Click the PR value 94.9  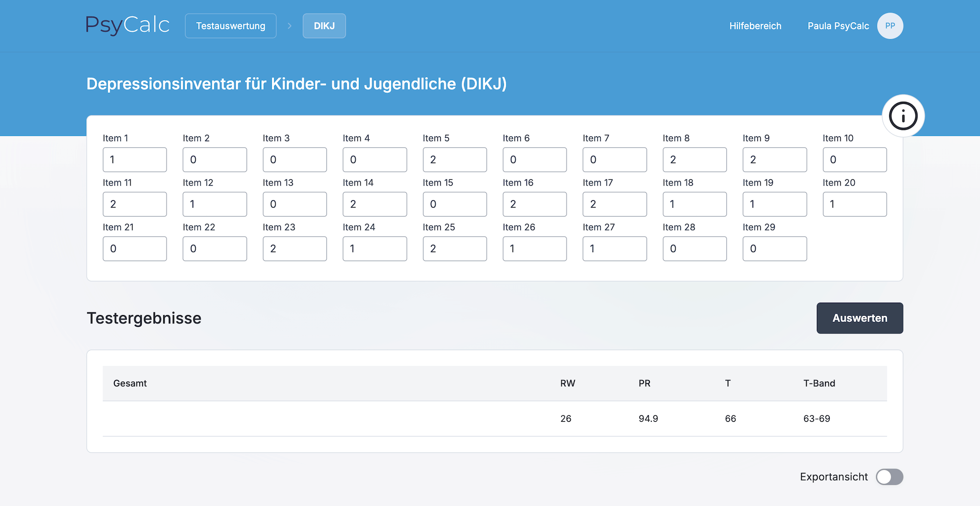pos(648,418)
